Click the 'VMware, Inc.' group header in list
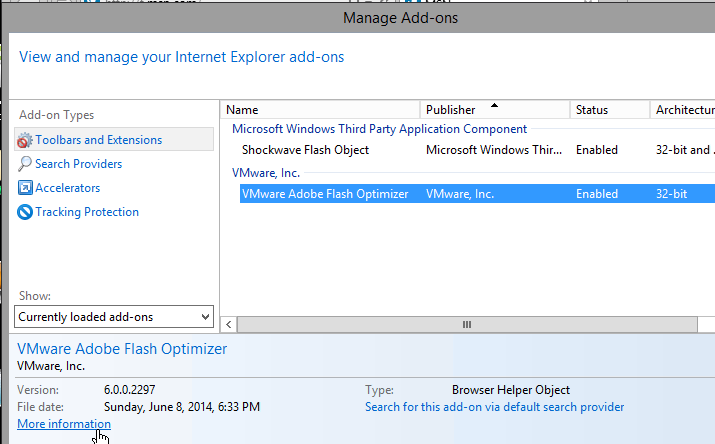This screenshot has width=715, height=444. [x=266, y=173]
